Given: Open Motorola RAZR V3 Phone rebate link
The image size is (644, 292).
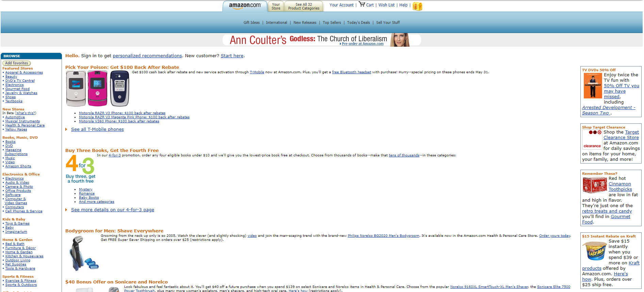Looking at the screenshot, I should [122, 113].
